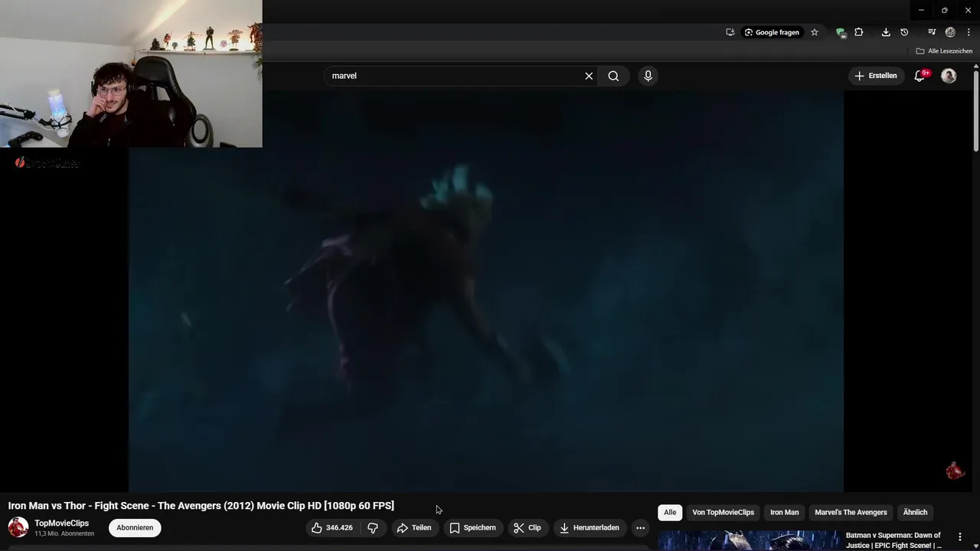
Task: Open Chrome three-dot menu
Action: [x=969, y=32]
